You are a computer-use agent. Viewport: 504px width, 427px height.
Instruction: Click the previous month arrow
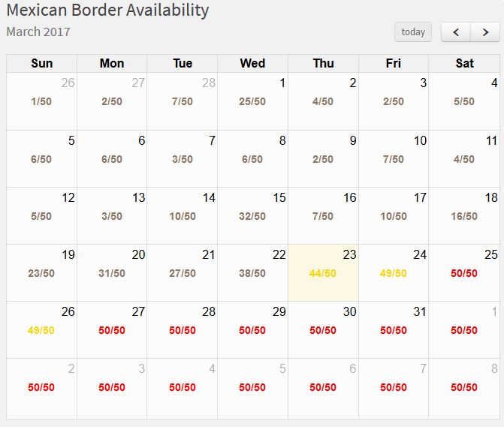pyautogui.click(x=456, y=32)
